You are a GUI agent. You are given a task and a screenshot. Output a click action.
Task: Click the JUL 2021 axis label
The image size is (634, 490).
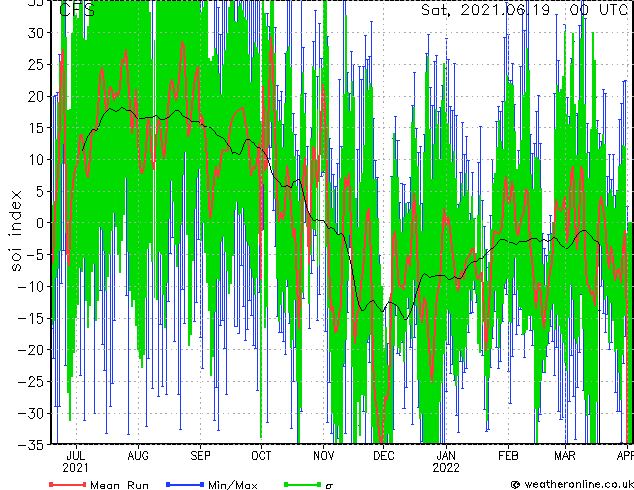76,462
